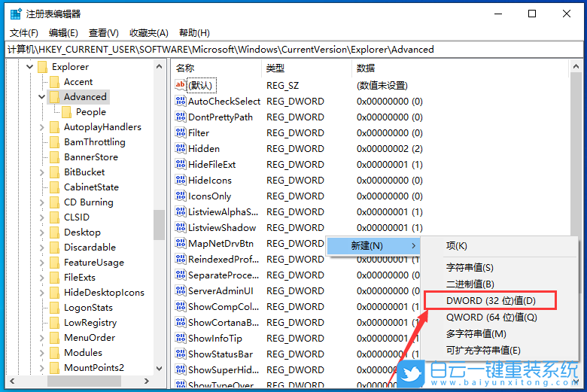
Task: Click values list scroll up arrow
Action: [576, 67]
